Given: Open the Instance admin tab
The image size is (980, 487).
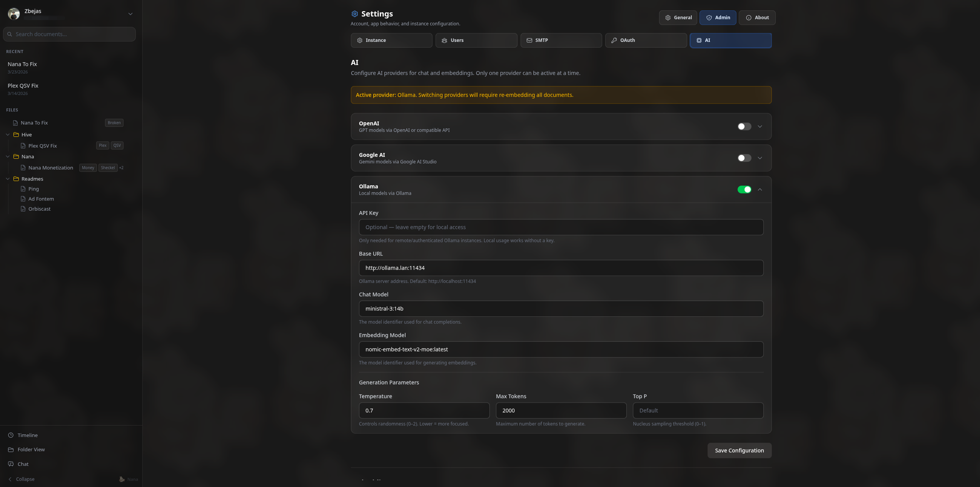Looking at the screenshot, I should pos(391,40).
